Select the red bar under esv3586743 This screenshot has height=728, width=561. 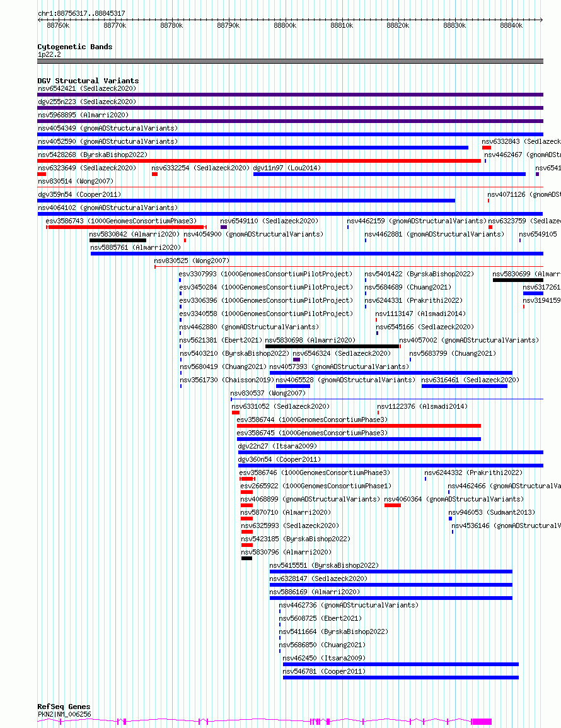point(126,227)
